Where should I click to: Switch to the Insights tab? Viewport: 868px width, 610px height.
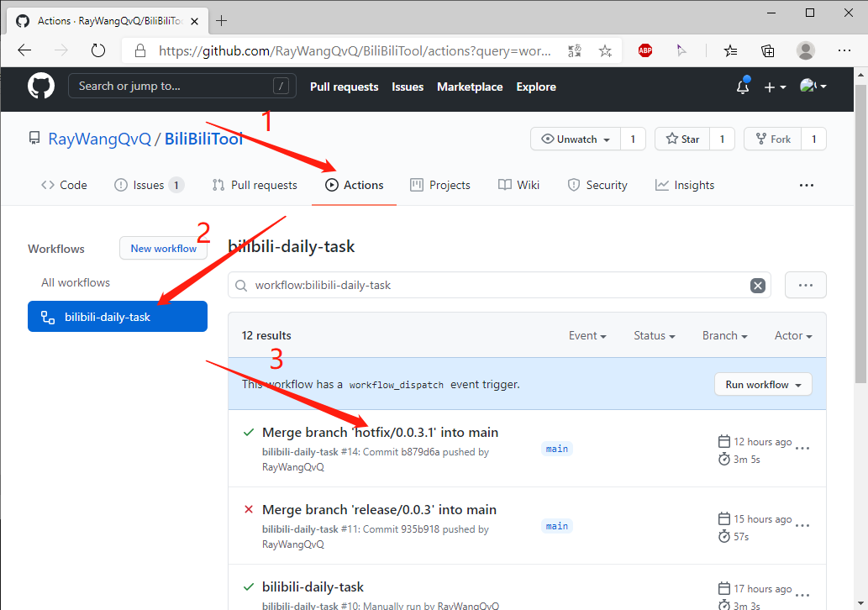pyautogui.click(x=685, y=185)
